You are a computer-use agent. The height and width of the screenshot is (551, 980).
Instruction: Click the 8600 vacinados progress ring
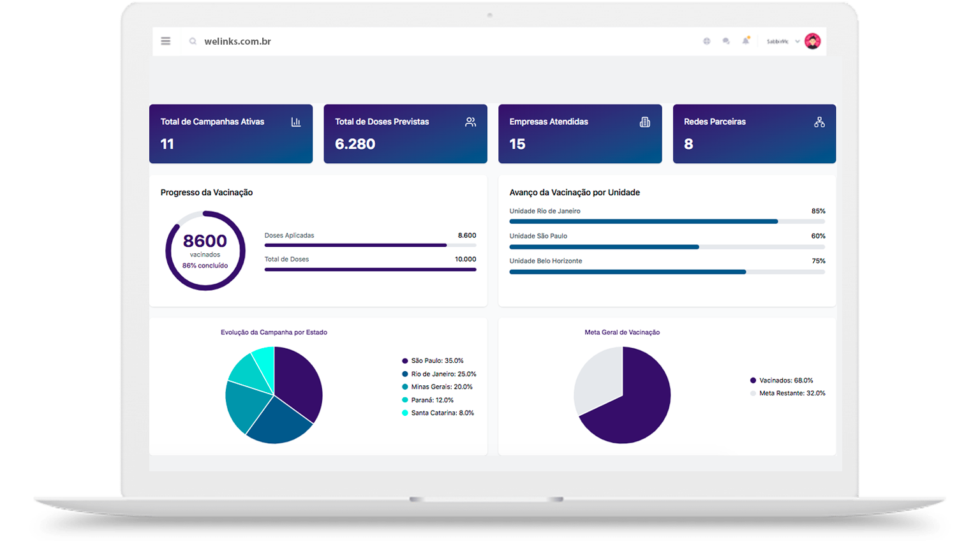point(205,251)
